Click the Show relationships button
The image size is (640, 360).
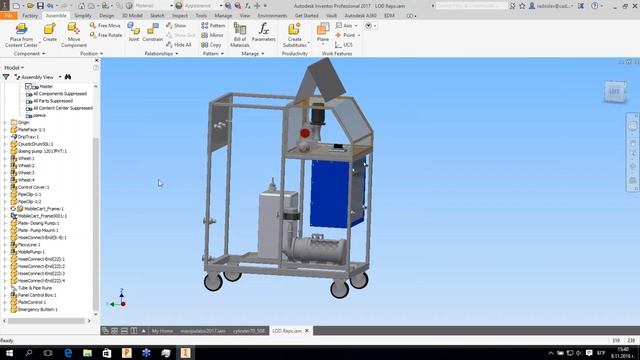point(176,25)
